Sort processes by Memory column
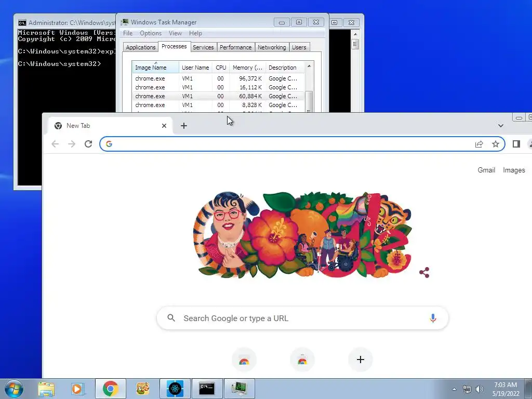This screenshot has height=399, width=532. [248, 68]
